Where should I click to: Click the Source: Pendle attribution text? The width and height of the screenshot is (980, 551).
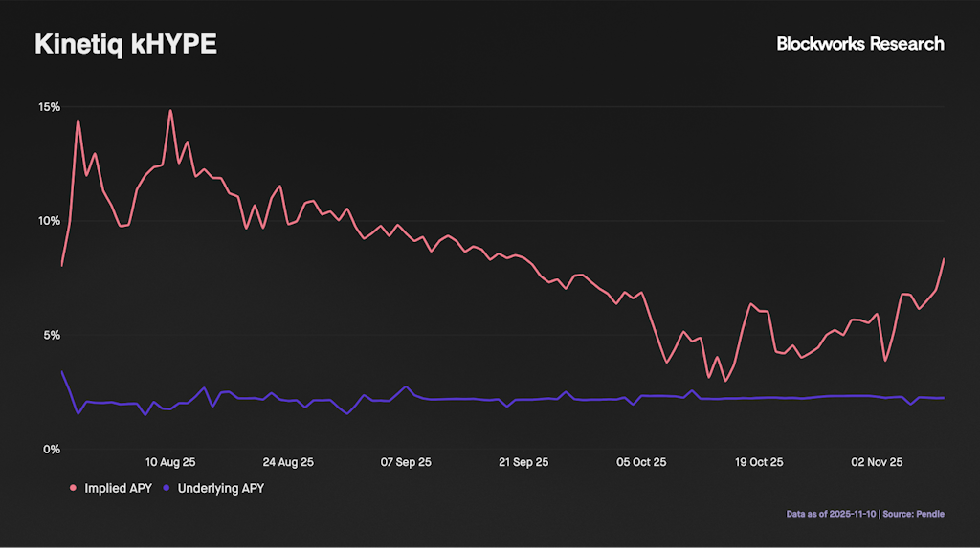(917, 514)
